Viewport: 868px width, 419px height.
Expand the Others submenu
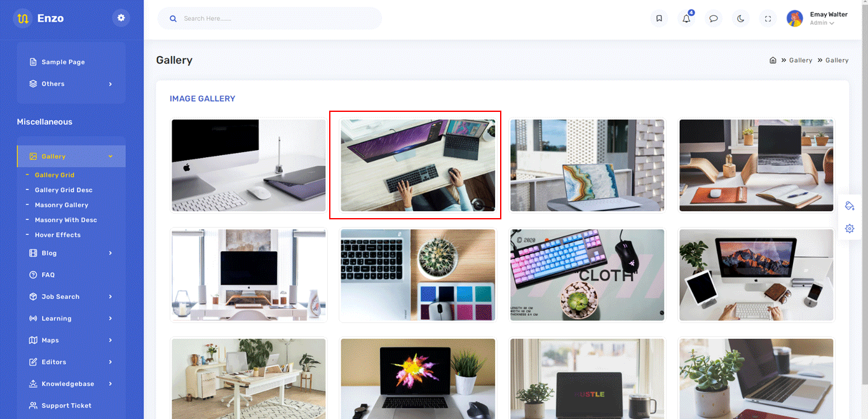point(71,84)
